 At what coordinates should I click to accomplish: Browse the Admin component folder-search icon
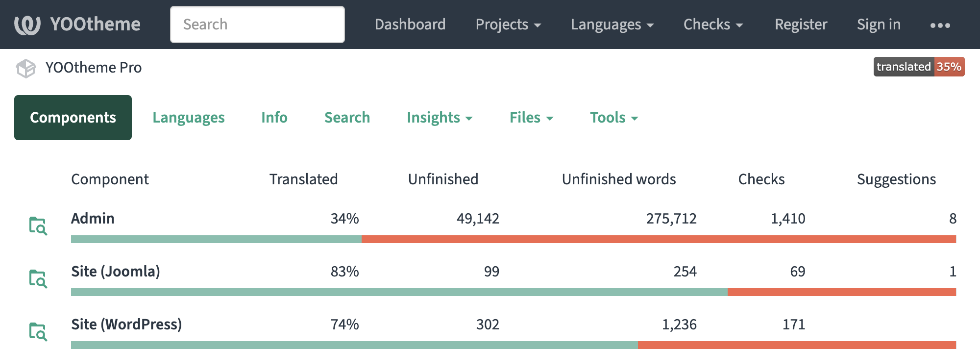(x=38, y=225)
